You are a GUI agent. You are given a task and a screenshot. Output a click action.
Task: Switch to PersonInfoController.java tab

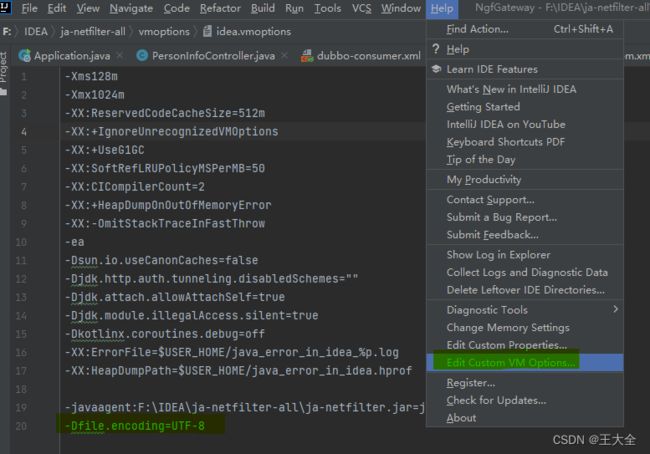click(x=213, y=56)
